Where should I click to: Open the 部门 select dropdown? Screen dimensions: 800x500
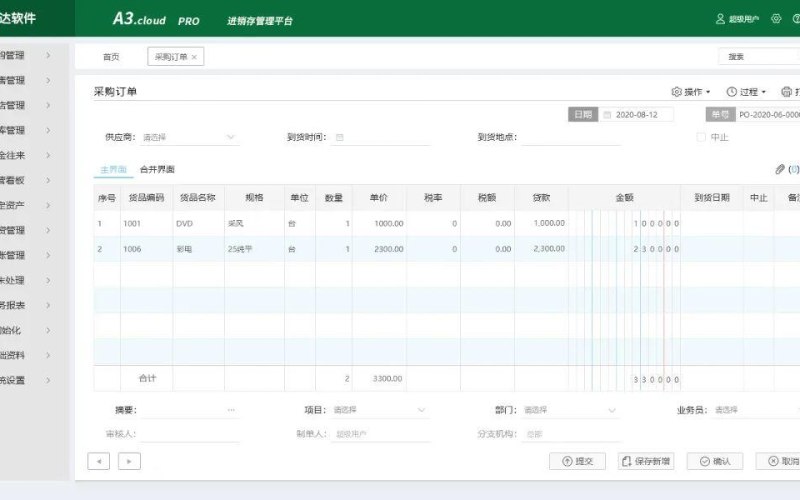click(x=570, y=410)
